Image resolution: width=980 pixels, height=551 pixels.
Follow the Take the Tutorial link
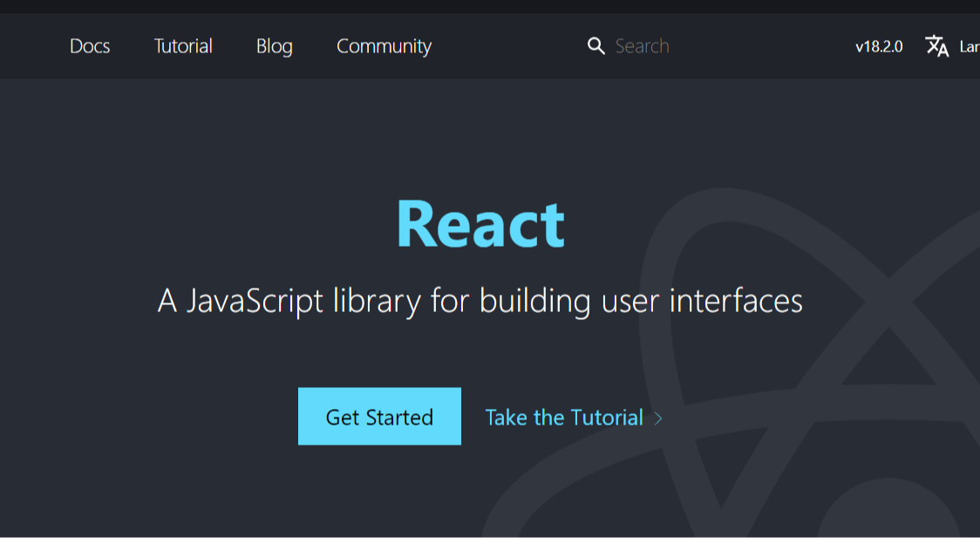coord(564,418)
